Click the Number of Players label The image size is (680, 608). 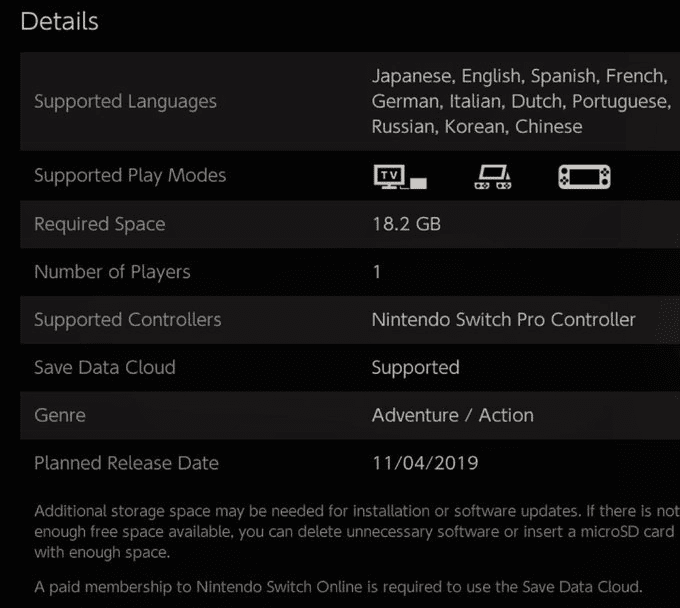click(112, 272)
